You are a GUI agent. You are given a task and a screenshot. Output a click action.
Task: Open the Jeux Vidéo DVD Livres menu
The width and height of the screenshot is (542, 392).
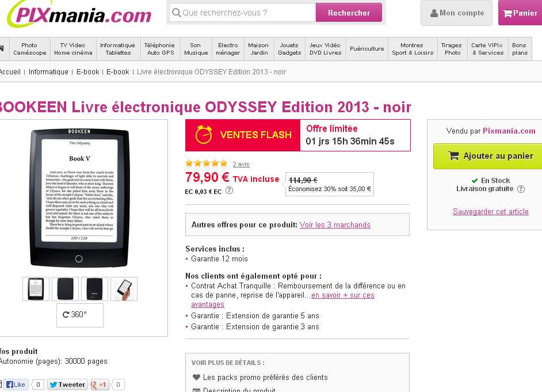coord(325,49)
